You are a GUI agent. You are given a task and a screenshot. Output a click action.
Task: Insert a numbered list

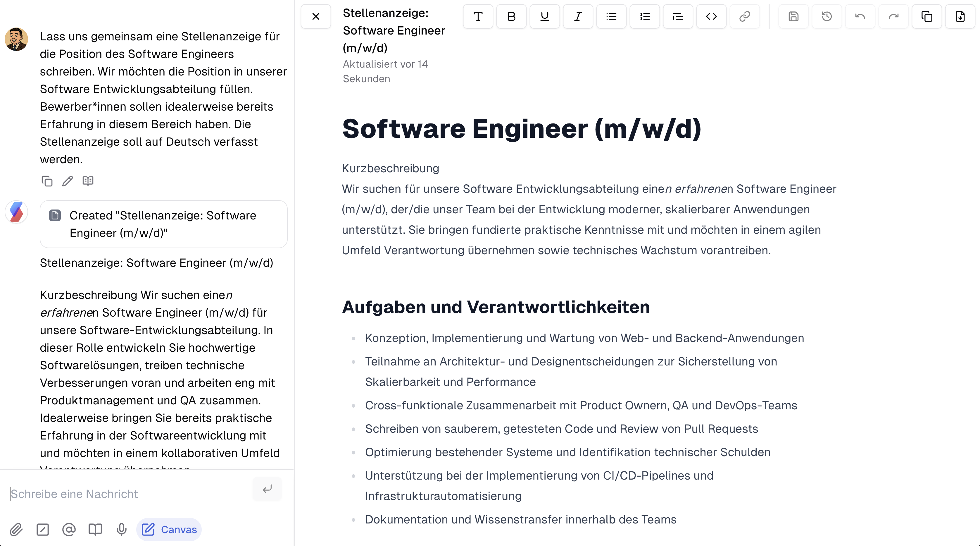[644, 16]
